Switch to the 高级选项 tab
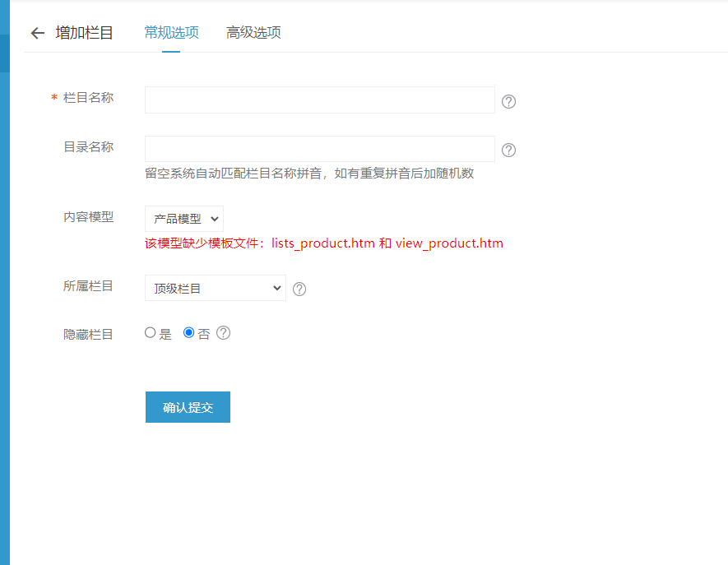This screenshot has width=728, height=565. pos(253,33)
